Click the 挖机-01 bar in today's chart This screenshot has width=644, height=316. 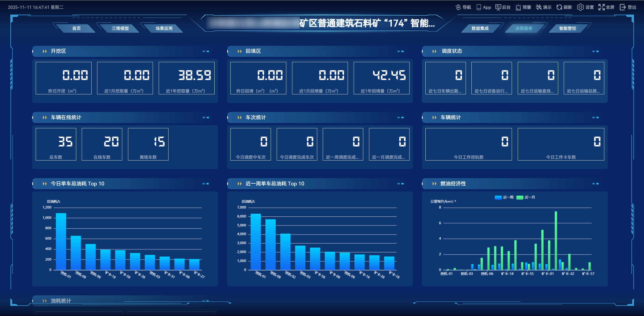(x=61, y=242)
